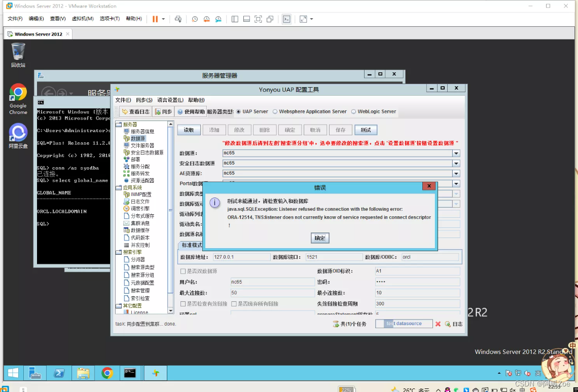Screen dimensions: 578x392
Task: Open the VMware power options dropdown arrow
Action: (163, 19)
